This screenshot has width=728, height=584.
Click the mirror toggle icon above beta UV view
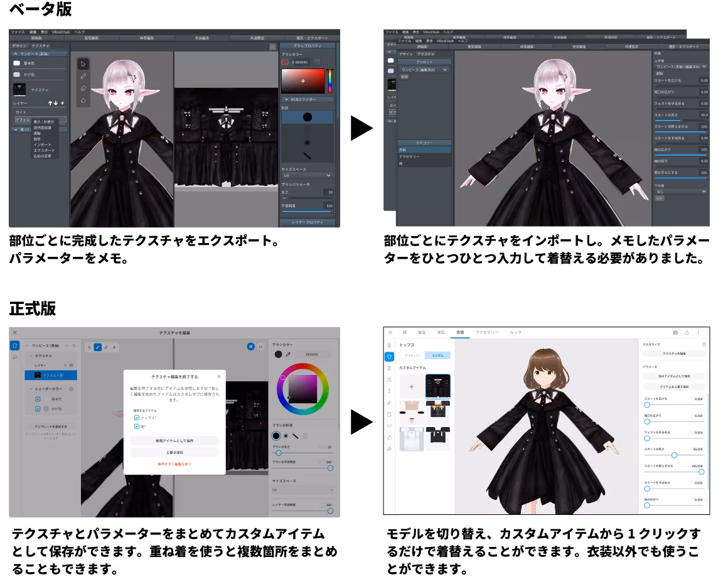(272, 47)
